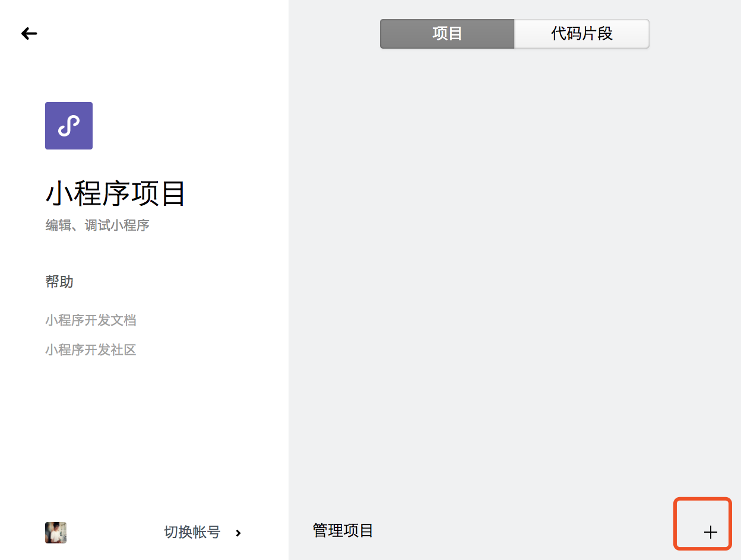Viewport: 741px width, 560px height.
Task: Open 管理项目 to manage projects
Action: pyautogui.click(x=343, y=530)
